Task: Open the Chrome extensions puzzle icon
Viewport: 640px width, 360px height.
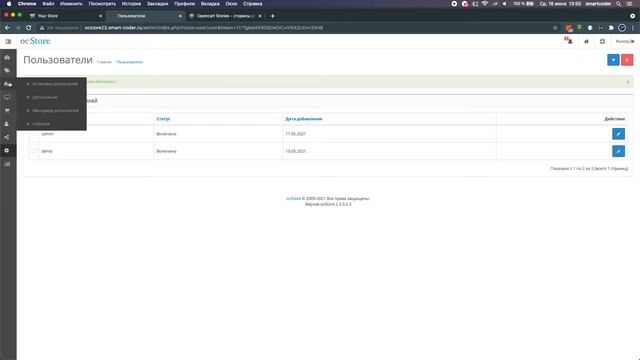Action: 611,28
